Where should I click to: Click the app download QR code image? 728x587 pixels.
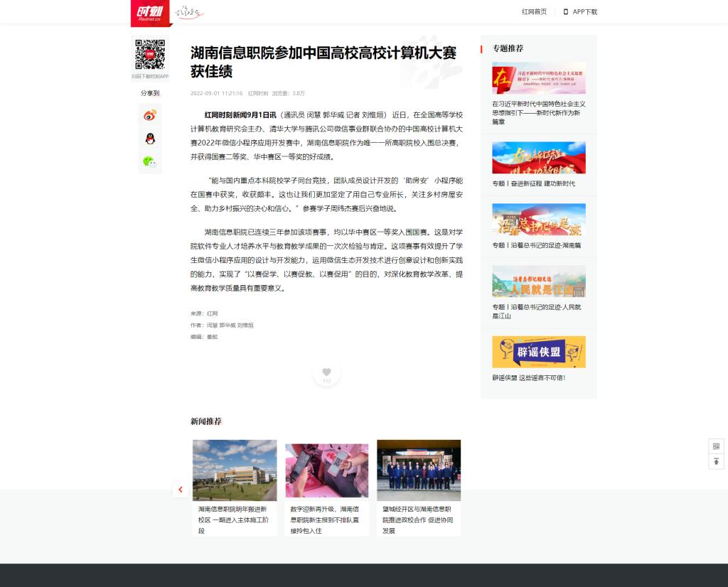[149, 54]
